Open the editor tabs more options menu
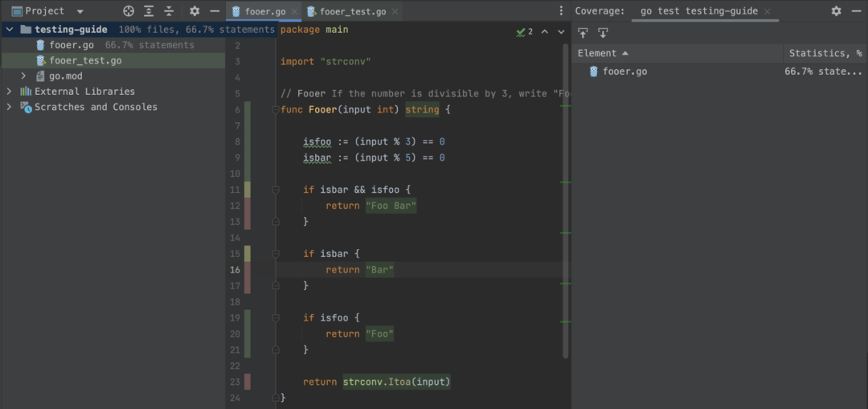The image size is (868, 409). 561,11
